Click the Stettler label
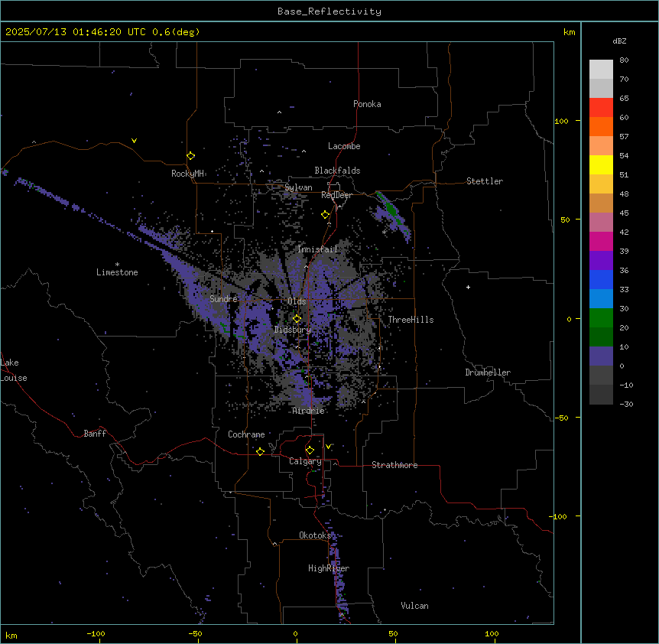 click(485, 181)
